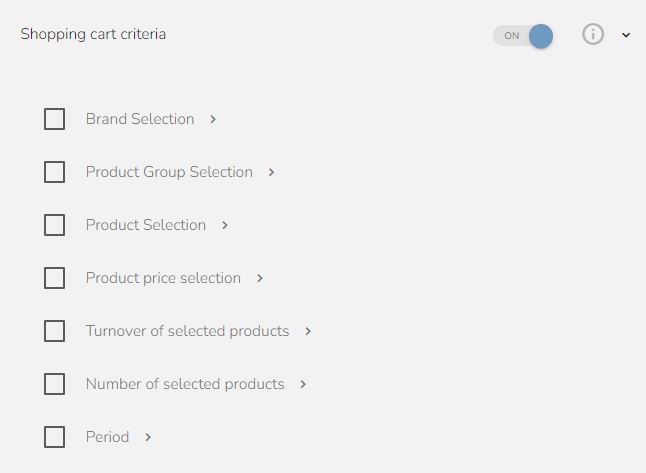Viewport: 646px width, 473px height.
Task: Click the info icon in the header
Action: 593,35
